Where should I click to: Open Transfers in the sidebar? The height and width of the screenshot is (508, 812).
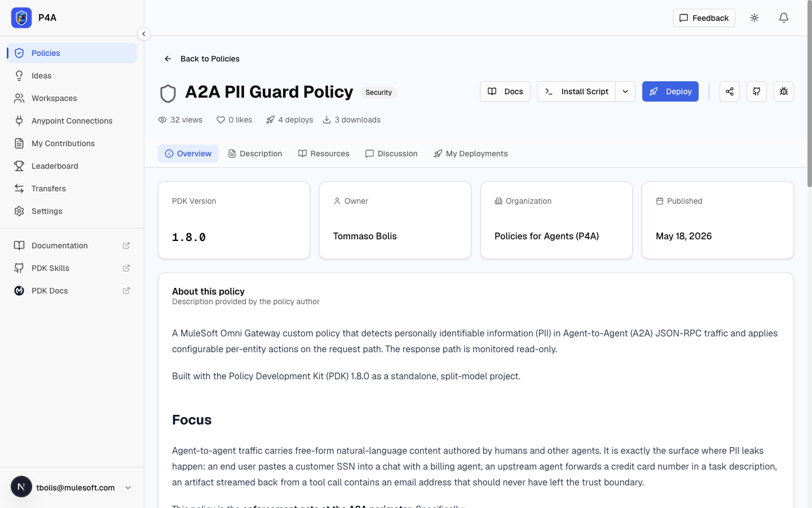[72, 189]
